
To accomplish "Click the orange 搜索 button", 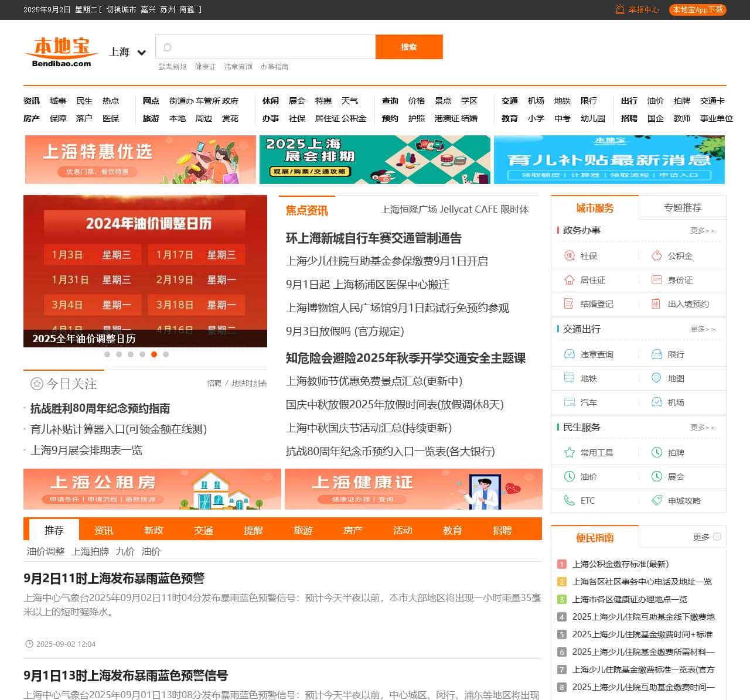I will (409, 47).
